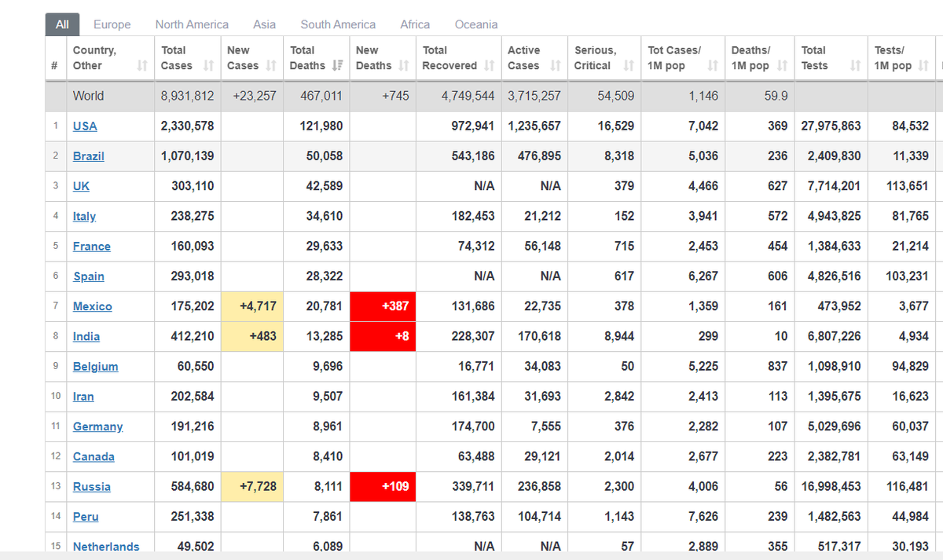The height and width of the screenshot is (560, 943).
Task: Sort by Deaths/1M pop arrows
Action: tap(782, 66)
